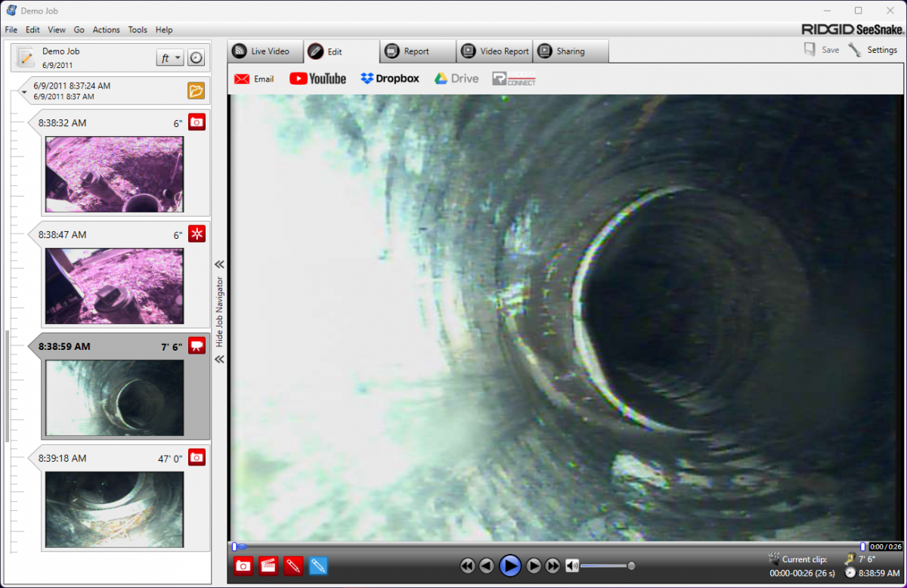Select the blue edit pencil tool
This screenshot has height=588, width=907.
click(318, 565)
